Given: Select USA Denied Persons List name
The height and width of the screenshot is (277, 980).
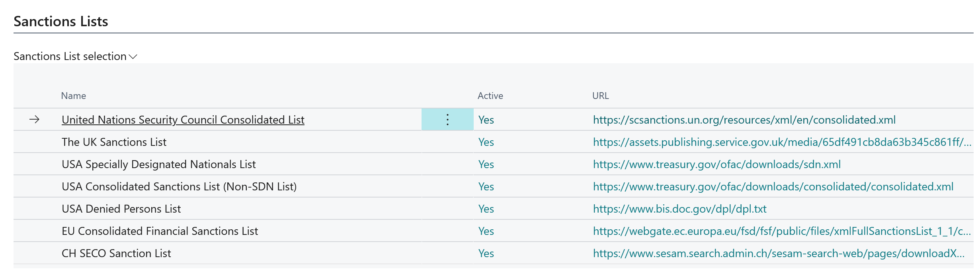Looking at the screenshot, I should (121, 209).
